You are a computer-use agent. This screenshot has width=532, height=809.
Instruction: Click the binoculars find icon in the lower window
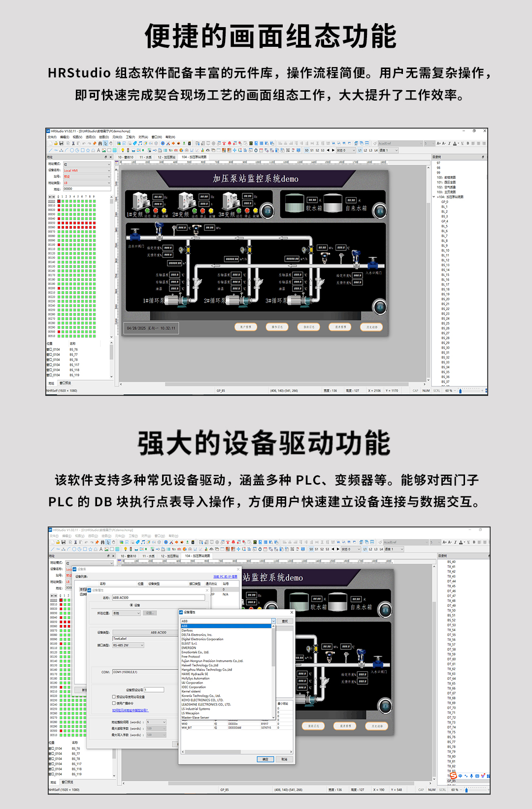102,542
